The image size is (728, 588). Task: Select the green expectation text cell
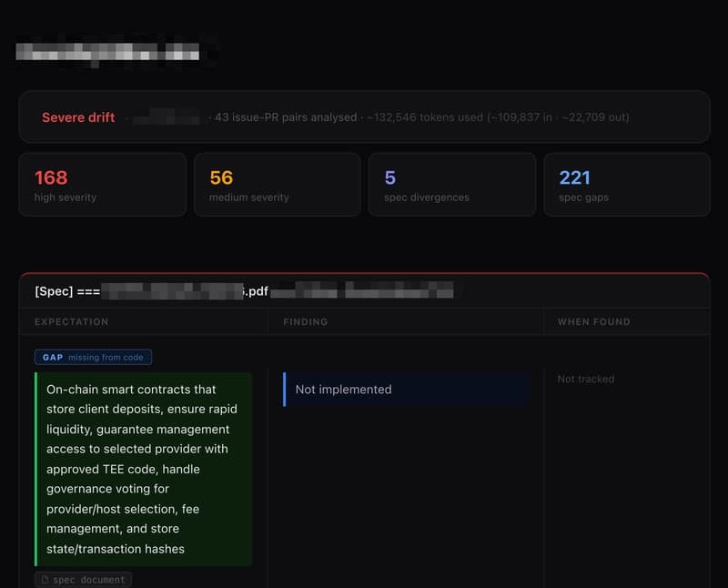point(143,469)
